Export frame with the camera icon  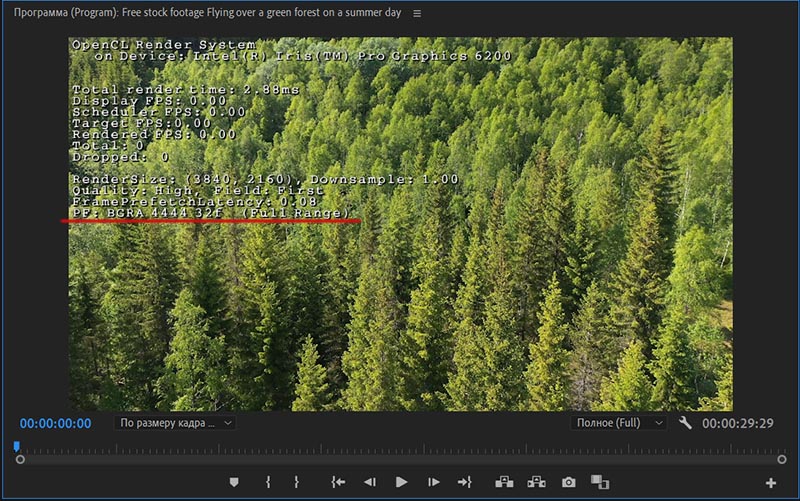[568, 482]
